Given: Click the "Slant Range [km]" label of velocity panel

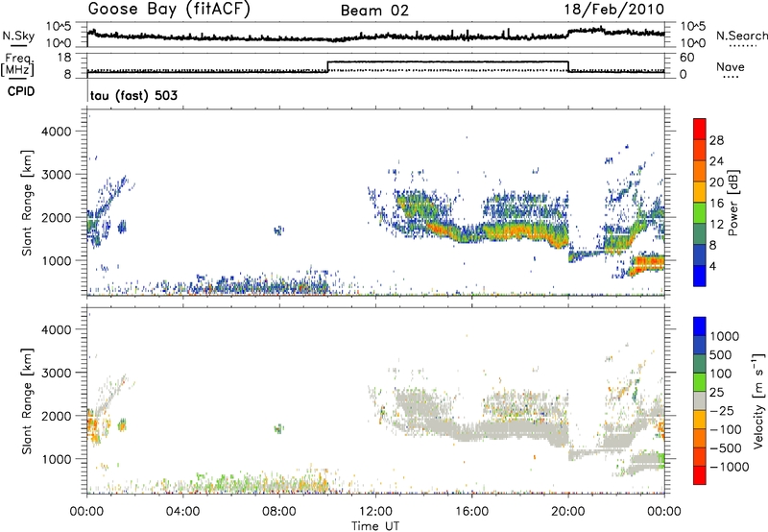Looking at the screenshot, I should [x=27, y=400].
